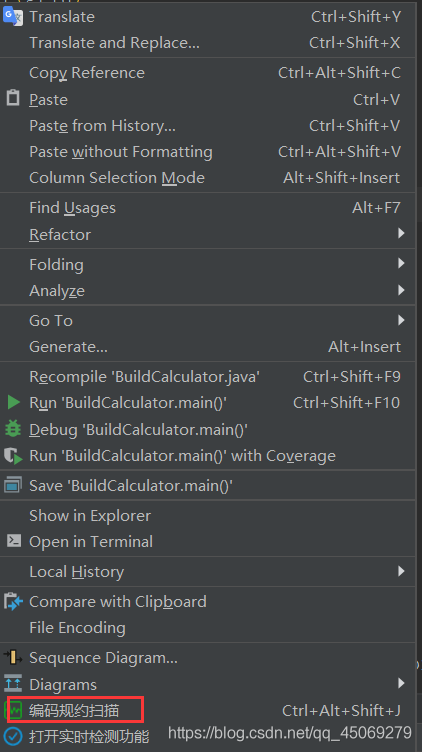Click the Compare with Clipboard icon
The width and height of the screenshot is (422, 752).
click(x=13, y=601)
